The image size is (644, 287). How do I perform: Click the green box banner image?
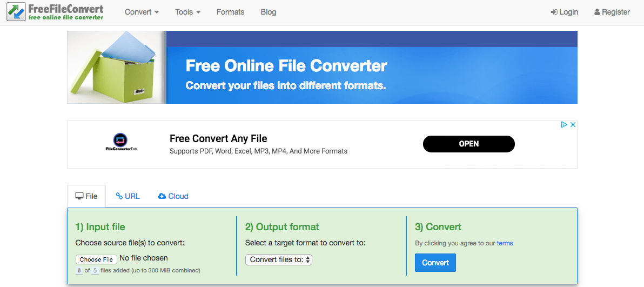pyautogui.click(x=117, y=68)
